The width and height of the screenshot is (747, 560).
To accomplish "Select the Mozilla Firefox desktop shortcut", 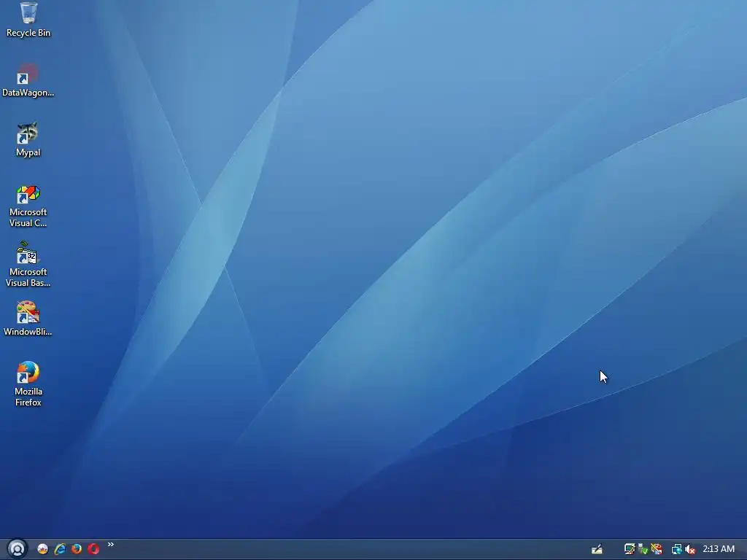I will (x=28, y=384).
